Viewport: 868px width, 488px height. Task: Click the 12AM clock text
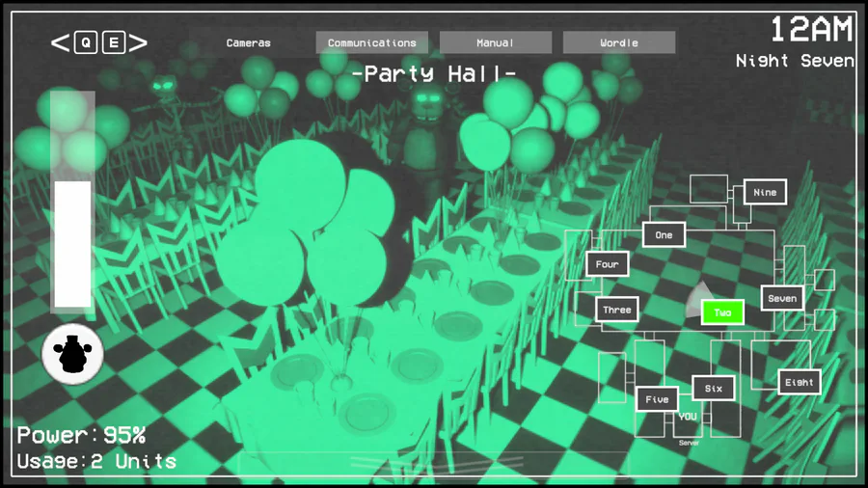tap(811, 29)
